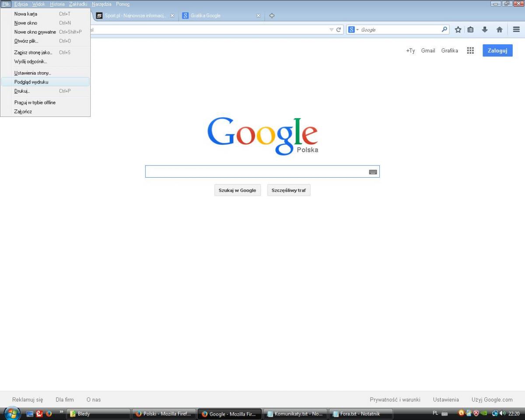Choose Nowa karta from the Plik menu

coord(45,14)
